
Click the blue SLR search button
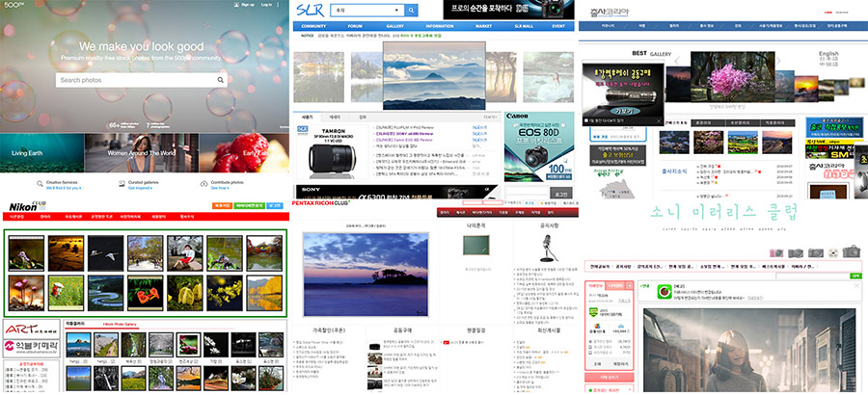(x=411, y=11)
